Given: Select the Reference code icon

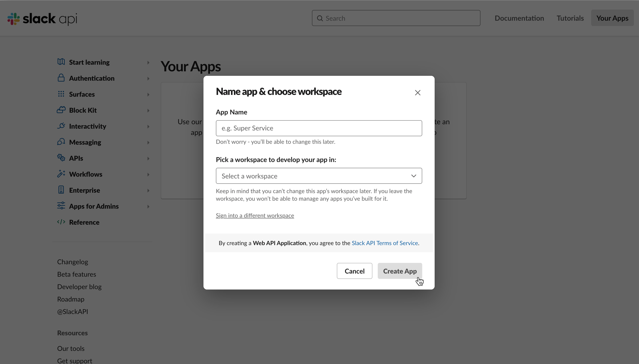Looking at the screenshot, I should point(61,222).
